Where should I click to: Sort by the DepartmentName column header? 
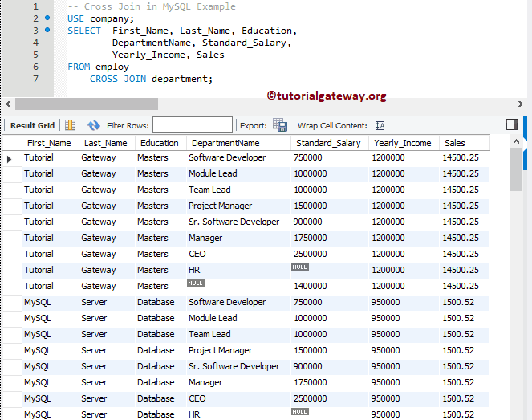[x=225, y=143]
